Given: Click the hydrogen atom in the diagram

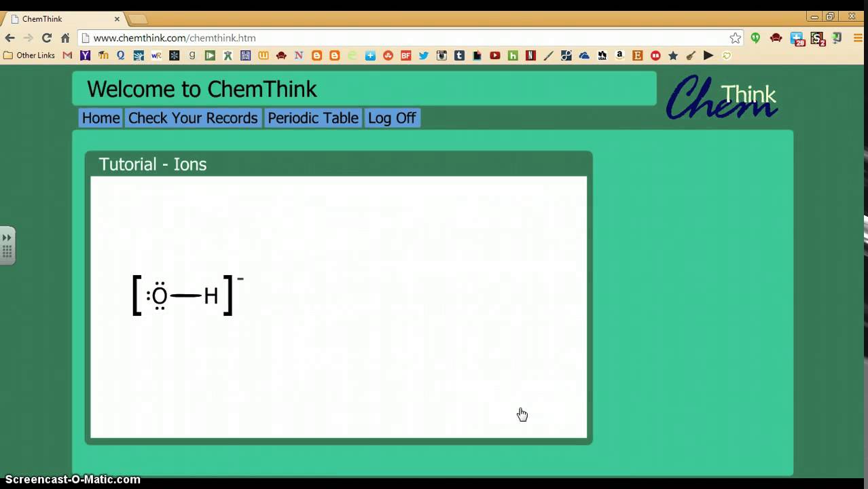Looking at the screenshot, I should pos(211,295).
